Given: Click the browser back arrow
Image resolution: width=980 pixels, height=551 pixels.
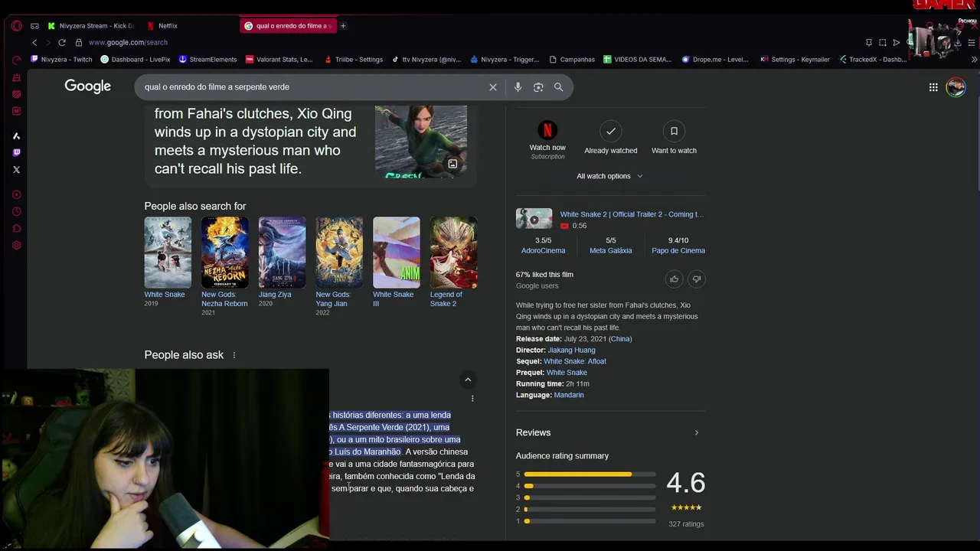Looking at the screenshot, I should (x=34, y=43).
